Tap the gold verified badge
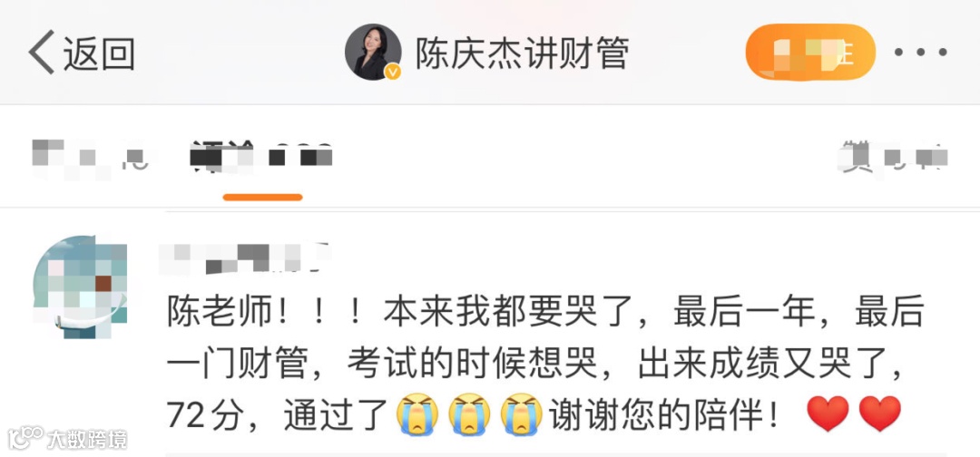Image resolution: width=980 pixels, height=457 pixels. coord(393,73)
